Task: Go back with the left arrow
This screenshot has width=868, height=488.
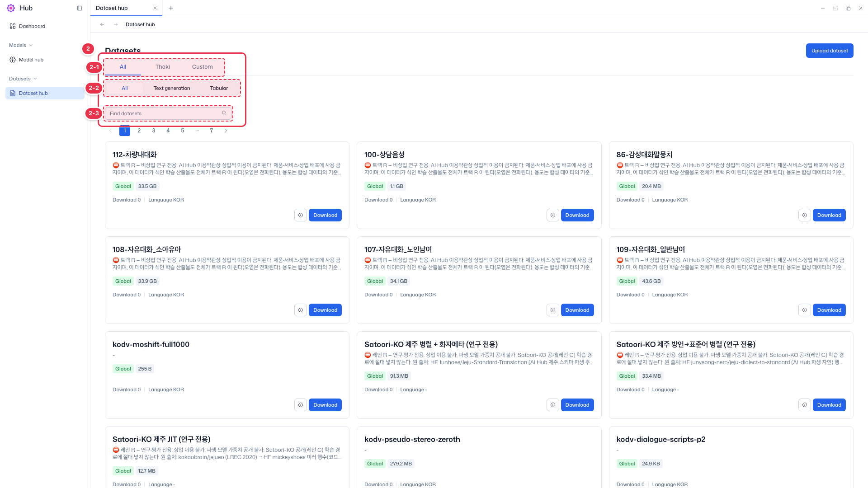Action: pyautogui.click(x=102, y=24)
